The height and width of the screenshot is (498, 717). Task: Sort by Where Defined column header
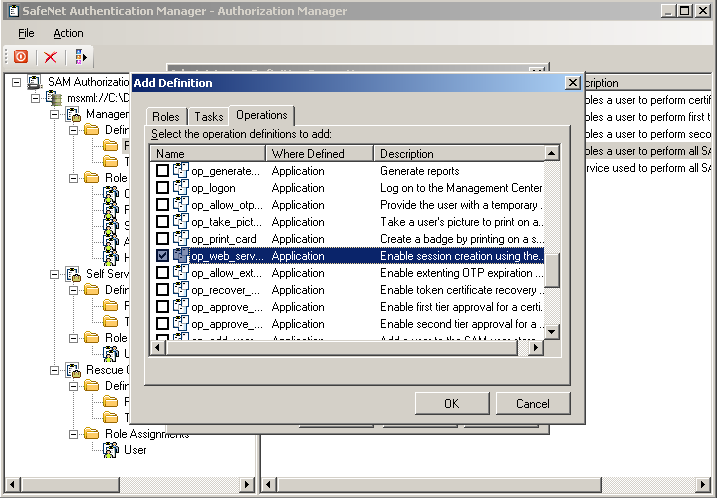(x=319, y=154)
